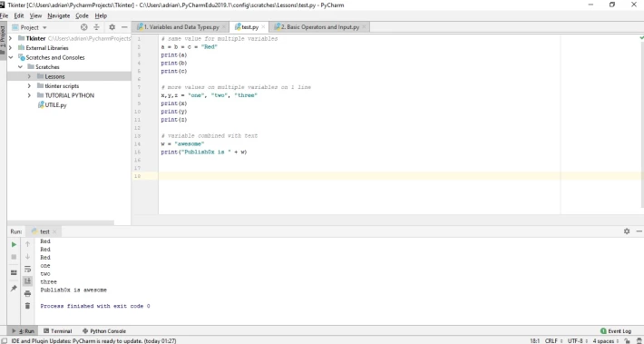Image resolution: width=644 pixels, height=344 pixels.
Task: Print the Run console output
Action: coord(27,293)
